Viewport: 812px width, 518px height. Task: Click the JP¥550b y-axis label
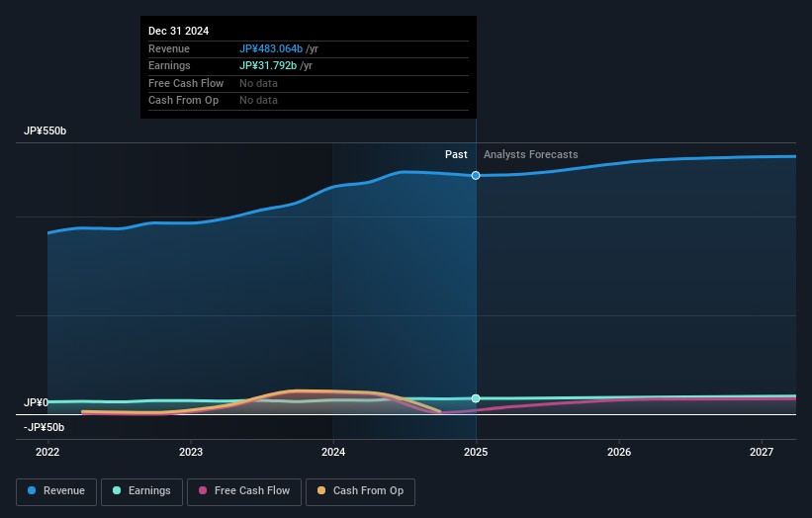tap(45, 131)
